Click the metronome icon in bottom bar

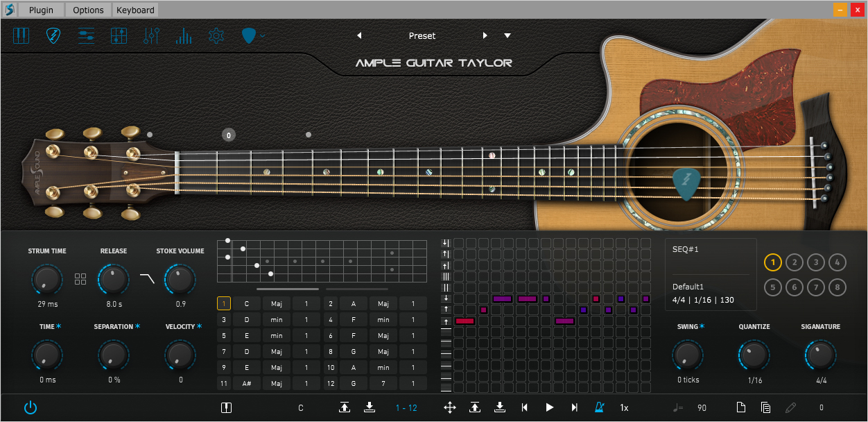click(x=599, y=407)
